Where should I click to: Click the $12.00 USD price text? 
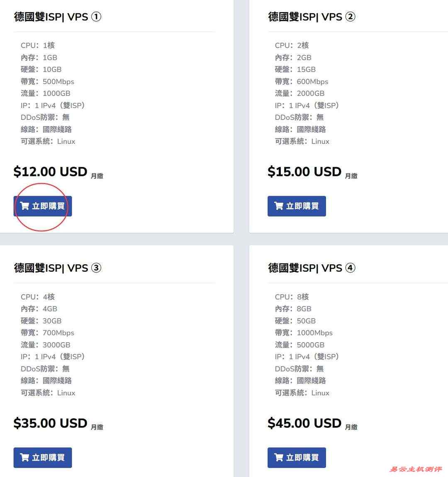pos(50,172)
